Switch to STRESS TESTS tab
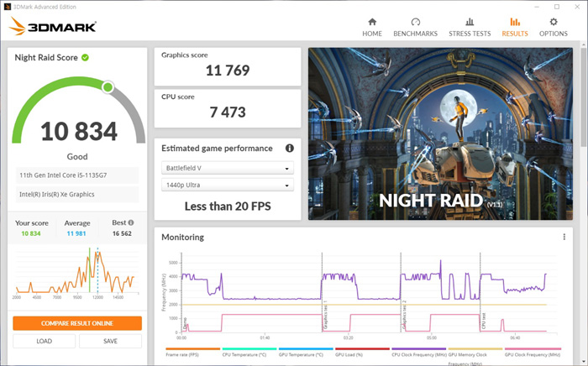This screenshot has height=366, width=588. pos(470,28)
